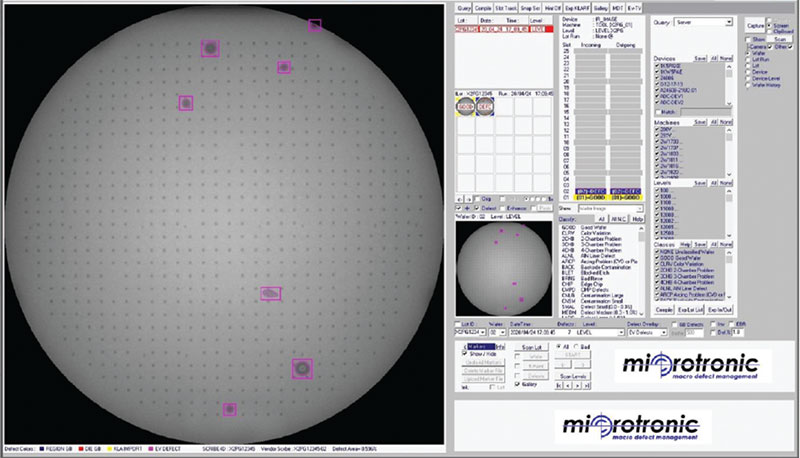The height and width of the screenshot is (458, 800).
Task: Click right arrow under wafer gallery grid
Action: pos(468,199)
